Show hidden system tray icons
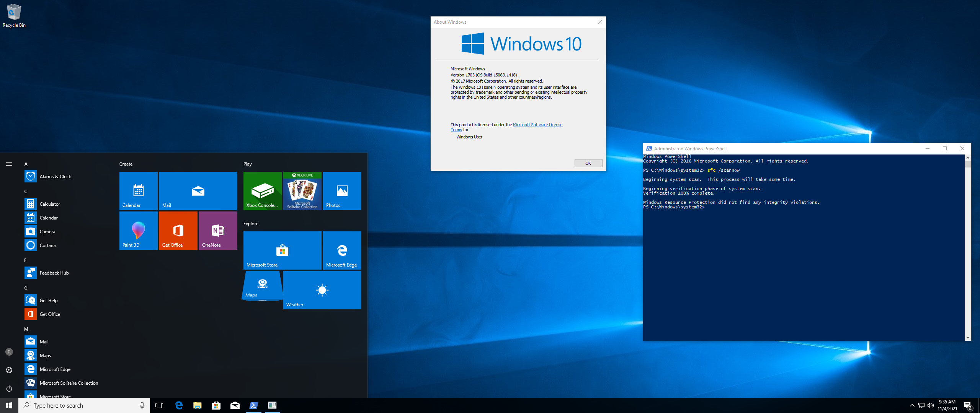Viewport: 980px width, 413px height. tap(912, 405)
